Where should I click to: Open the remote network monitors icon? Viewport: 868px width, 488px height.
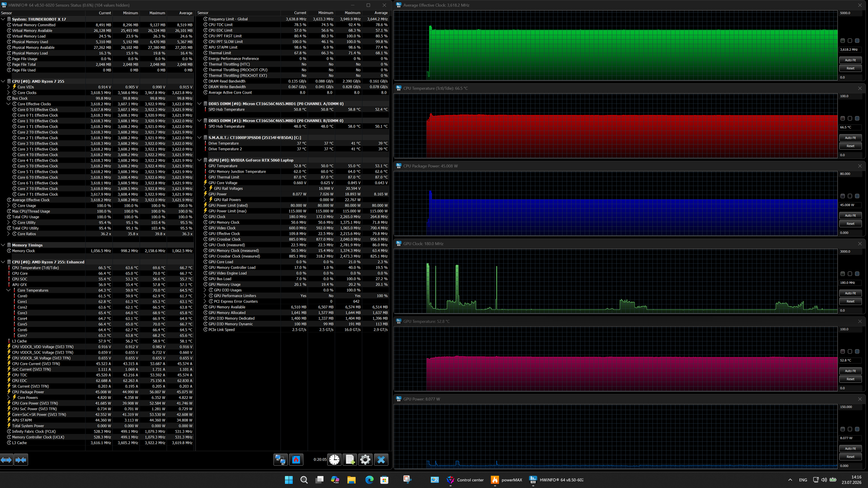tap(280, 459)
